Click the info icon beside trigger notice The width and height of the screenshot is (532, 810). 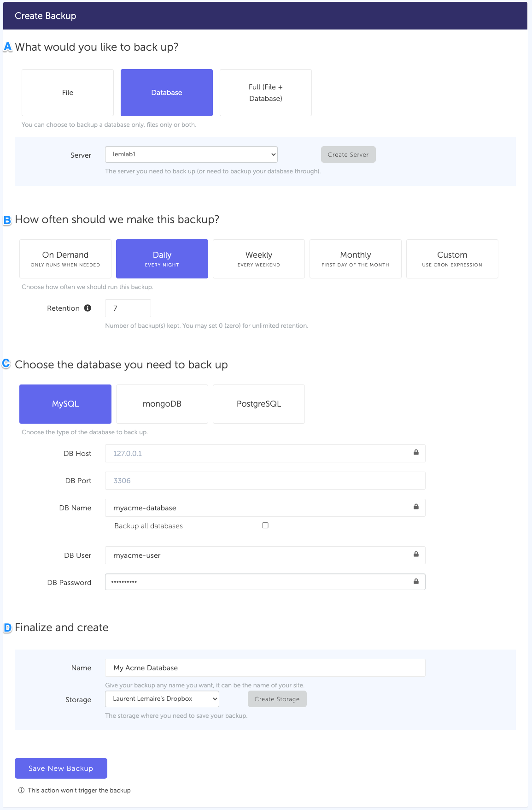tap(21, 790)
